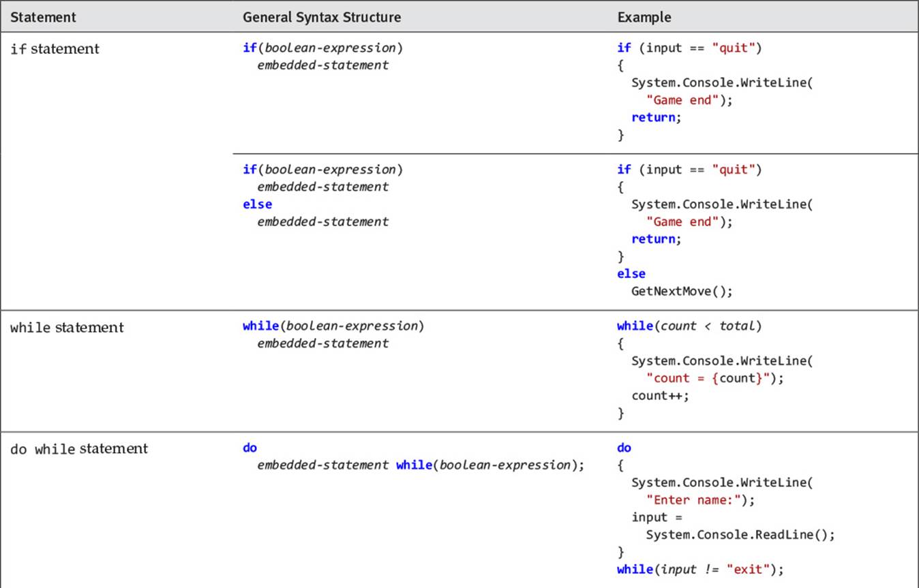Click embedded-statement while(boolean-expression); syntax line
This screenshot has height=588, width=919.
(421, 465)
